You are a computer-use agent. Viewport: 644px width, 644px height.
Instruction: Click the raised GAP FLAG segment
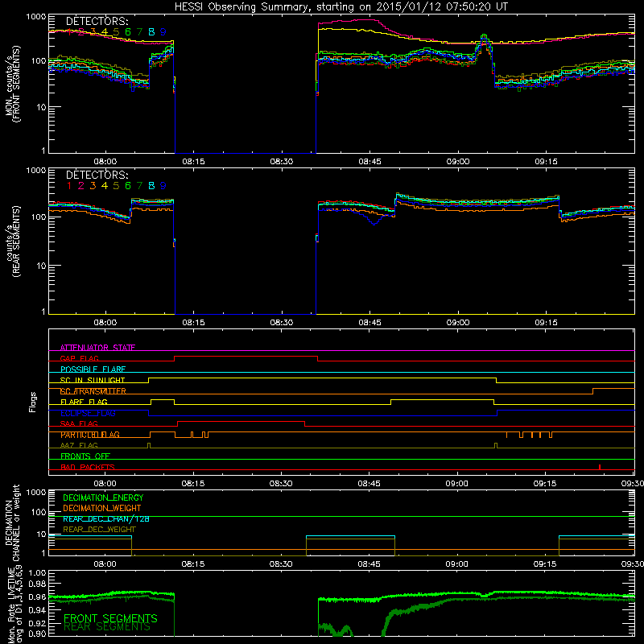(x=246, y=357)
